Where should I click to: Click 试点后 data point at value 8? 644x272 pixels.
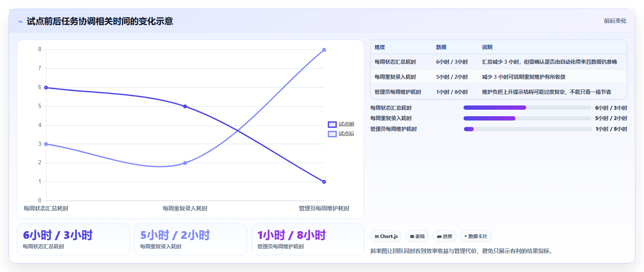pyautogui.click(x=324, y=49)
